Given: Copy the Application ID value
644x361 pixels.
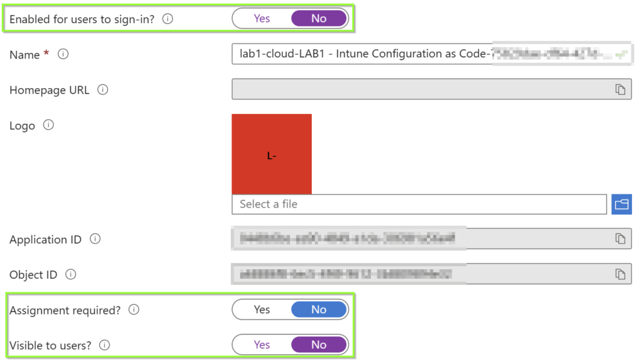Looking at the screenshot, I should pyautogui.click(x=620, y=239).
